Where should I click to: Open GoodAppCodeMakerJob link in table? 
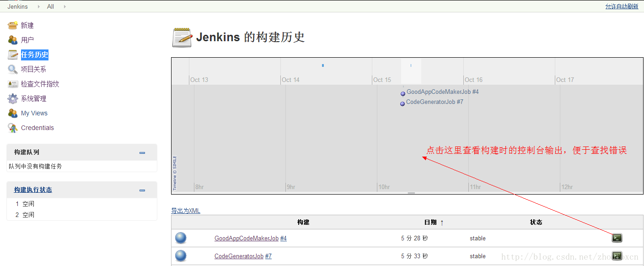coord(247,238)
